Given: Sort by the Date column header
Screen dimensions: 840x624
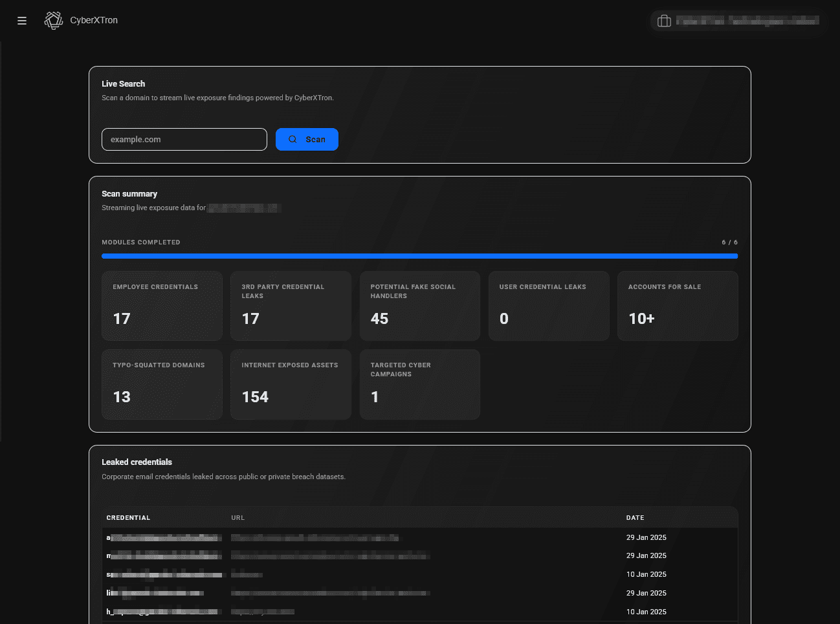Looking at the screenshot, I should [x=635, y=517].
